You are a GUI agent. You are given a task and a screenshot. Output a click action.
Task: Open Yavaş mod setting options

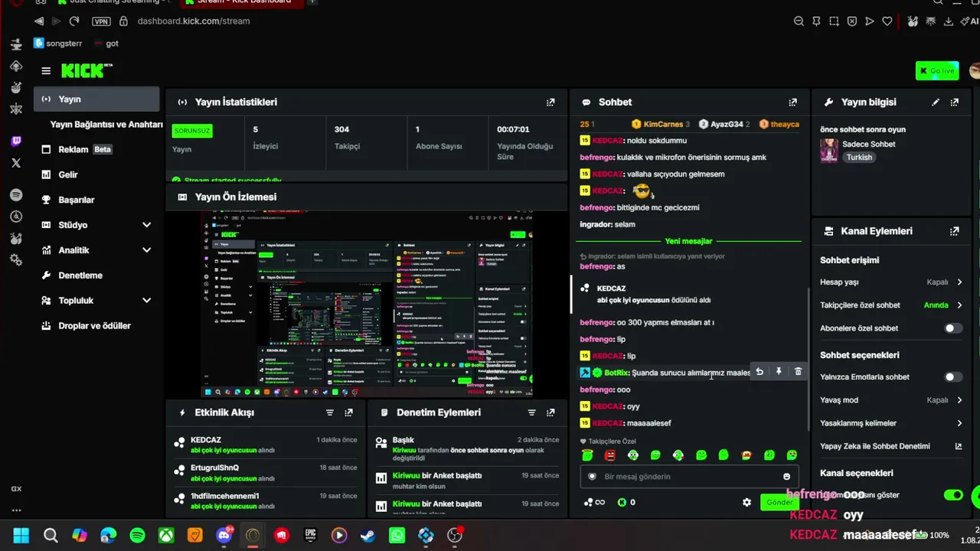[891, 400]
